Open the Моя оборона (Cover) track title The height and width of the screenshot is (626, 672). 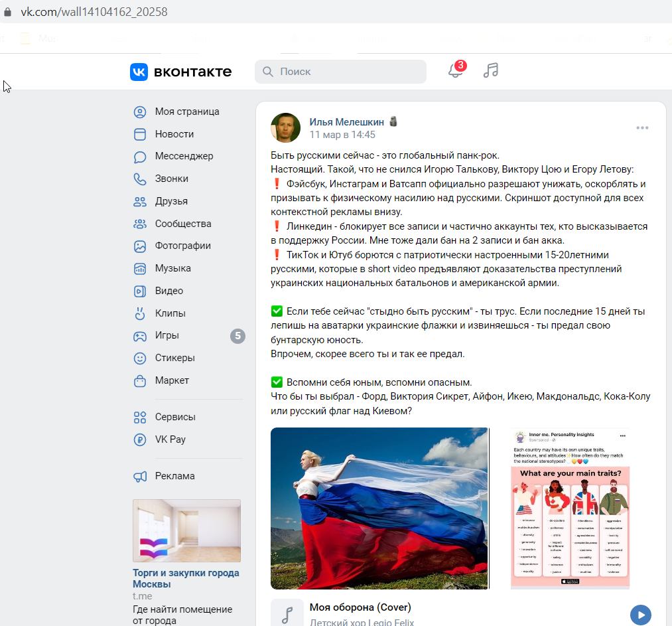(x=360, y=607)
